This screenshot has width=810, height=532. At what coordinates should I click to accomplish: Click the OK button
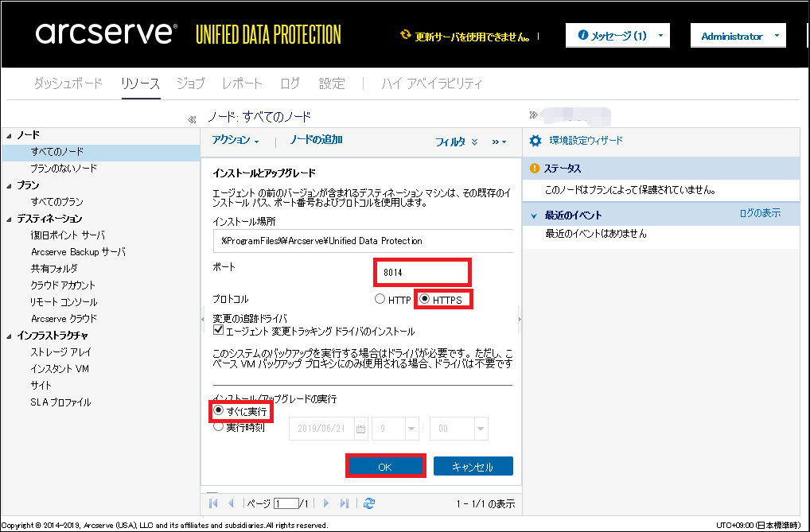click(x=385, y=467)
